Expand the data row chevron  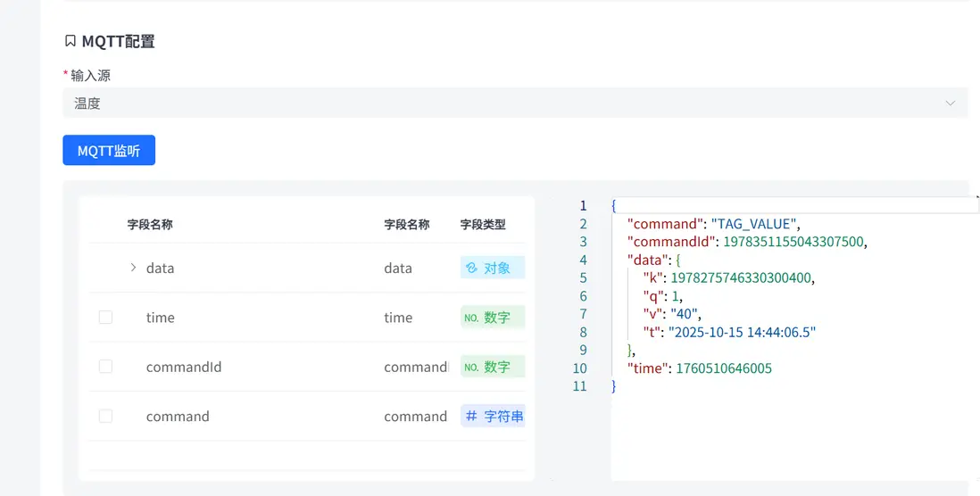point(133,268)
